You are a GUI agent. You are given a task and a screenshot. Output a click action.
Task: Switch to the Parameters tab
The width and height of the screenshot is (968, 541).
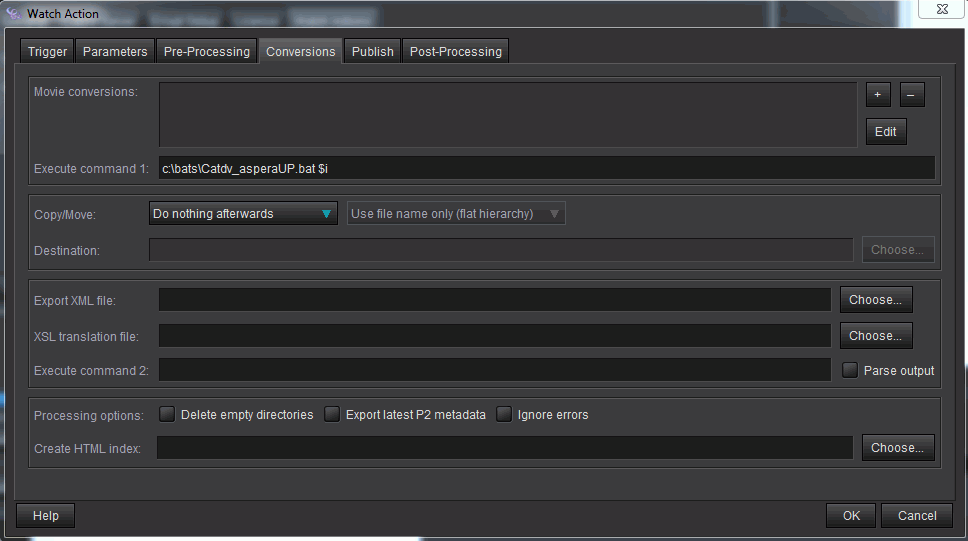[115, 51]
